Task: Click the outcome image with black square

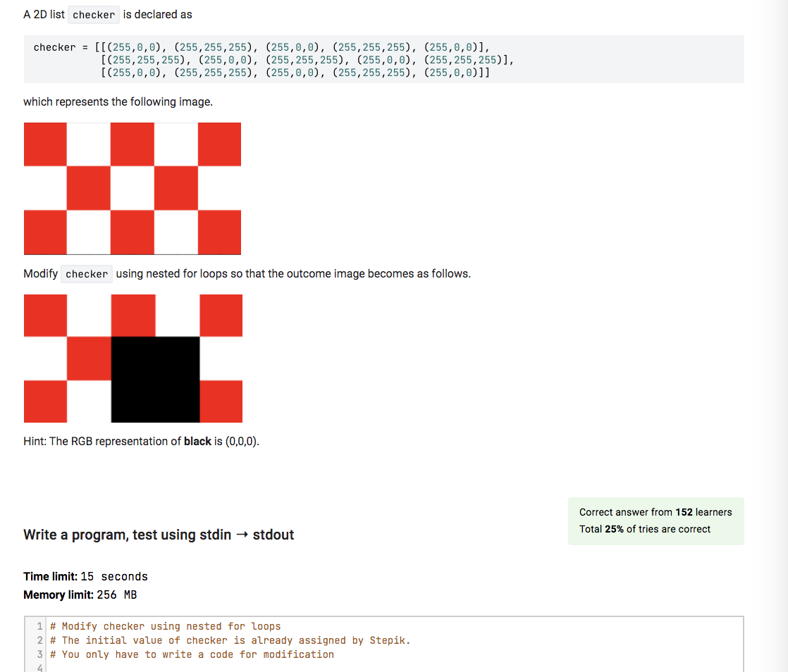Action: point(133,359)
